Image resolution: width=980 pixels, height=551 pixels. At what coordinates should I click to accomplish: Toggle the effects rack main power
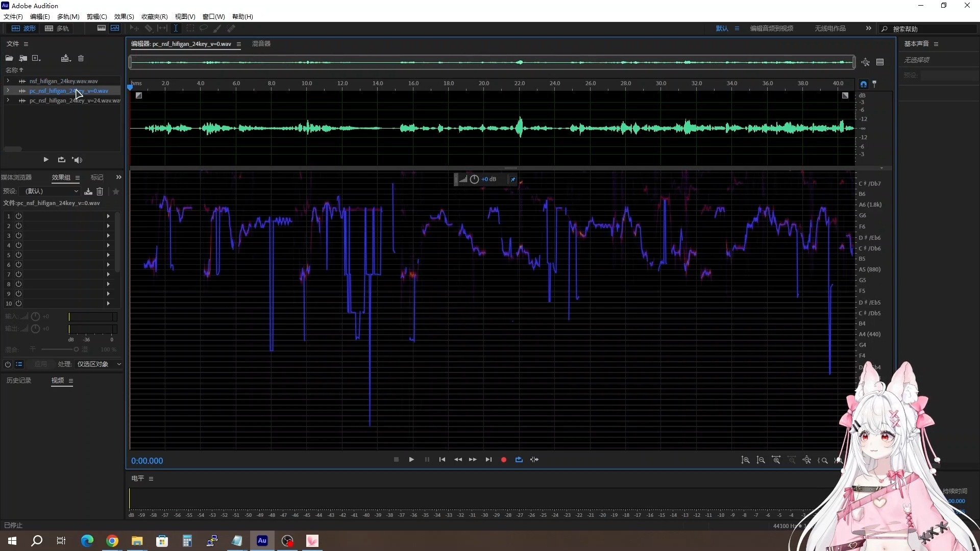(x=8, y=364)
